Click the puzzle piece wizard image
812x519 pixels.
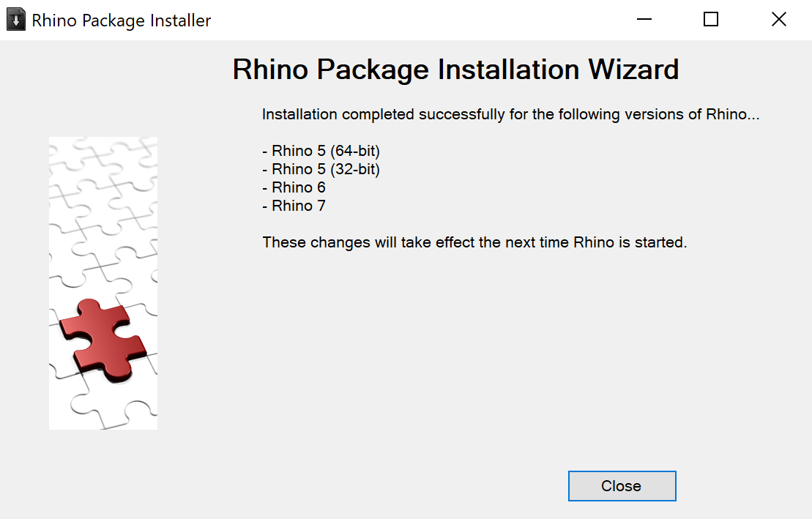pyautogui.click(x=103, y=283)
